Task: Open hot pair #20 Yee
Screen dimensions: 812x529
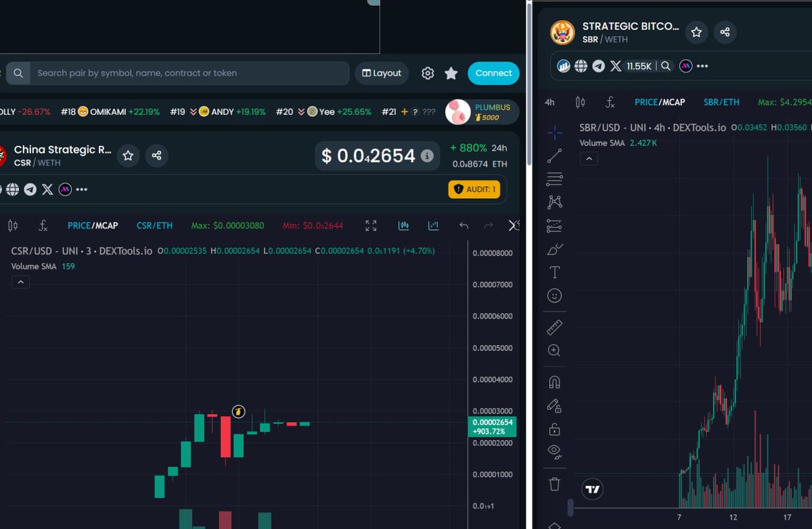Action: coord(323,112)
